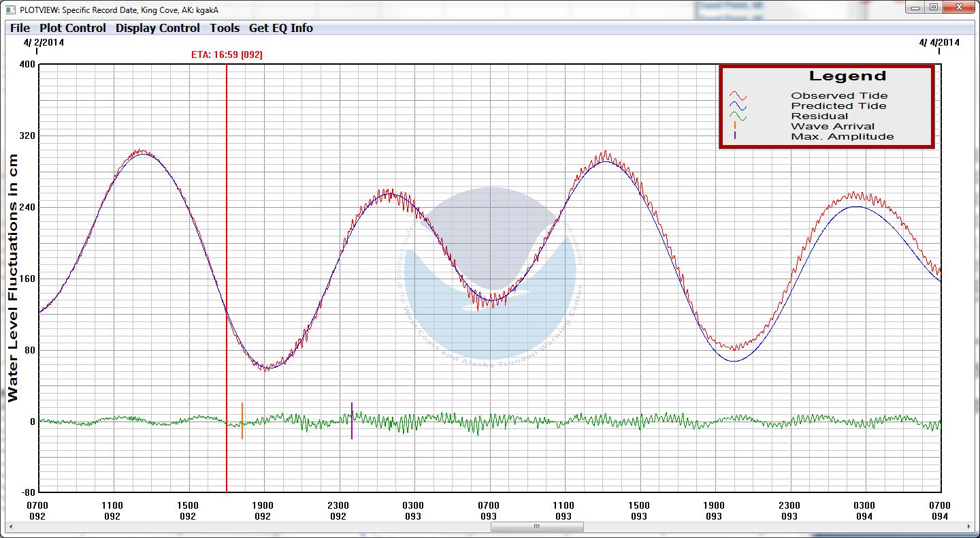The height and width of the screenshot is (538, 980).
Task: Click the red ETA 16:59 label
Action: coord(227,54)
